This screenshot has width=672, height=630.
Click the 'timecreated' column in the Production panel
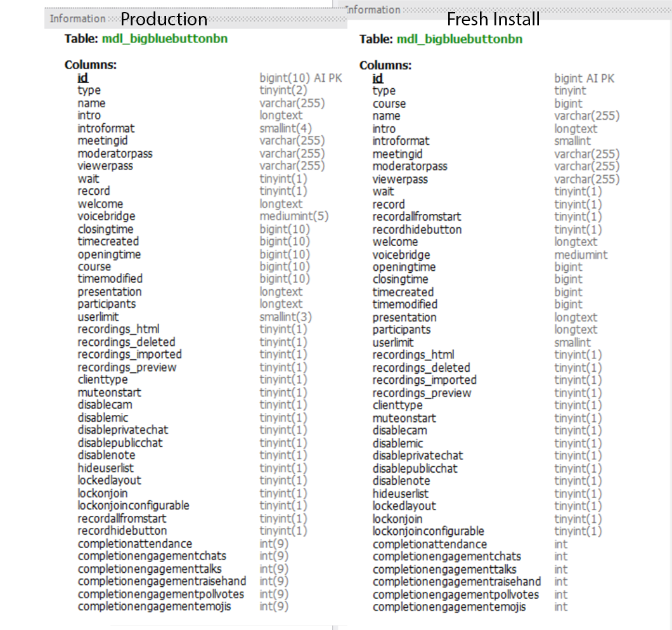click(x=108, y=242)
